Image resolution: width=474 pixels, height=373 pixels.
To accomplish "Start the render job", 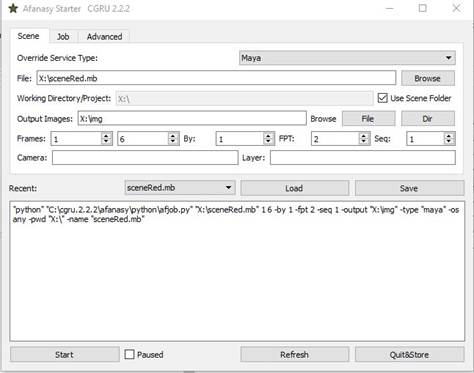I will 65,355.
